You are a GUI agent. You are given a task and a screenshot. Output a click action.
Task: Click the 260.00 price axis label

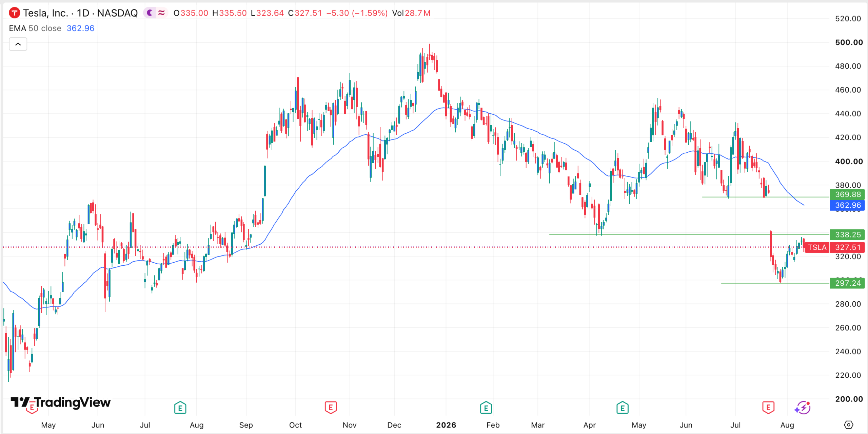pos(848,328)
